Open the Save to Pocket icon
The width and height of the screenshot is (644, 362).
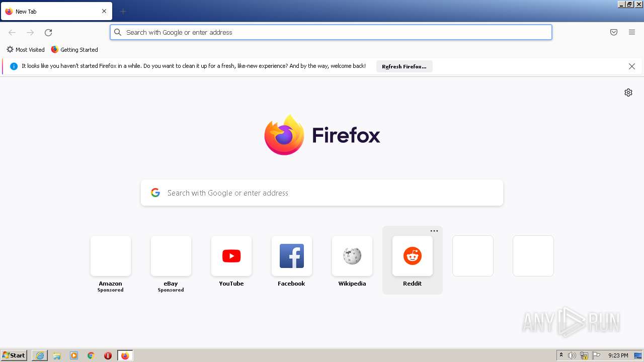pyautogui.click(x=614, y=32)
